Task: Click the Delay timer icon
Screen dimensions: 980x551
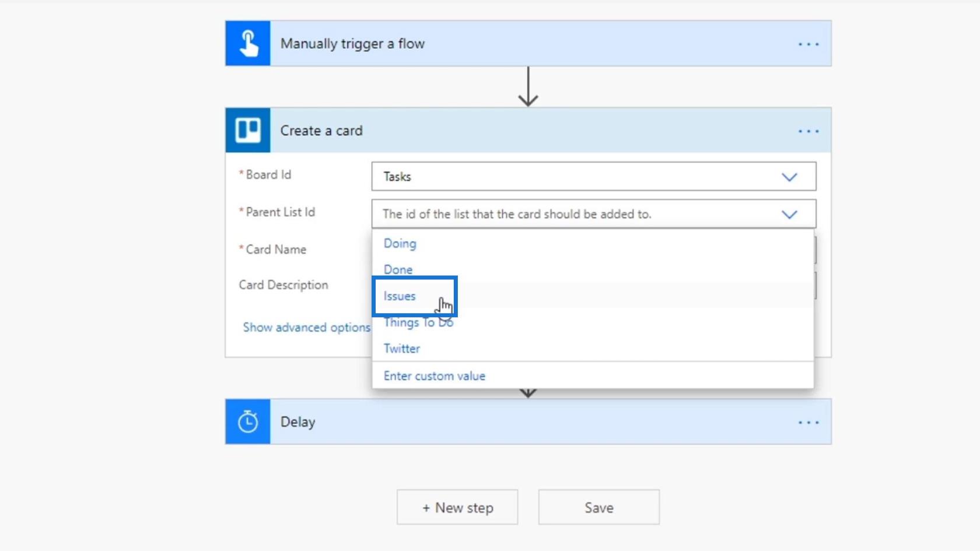Action: click(248, 422)
